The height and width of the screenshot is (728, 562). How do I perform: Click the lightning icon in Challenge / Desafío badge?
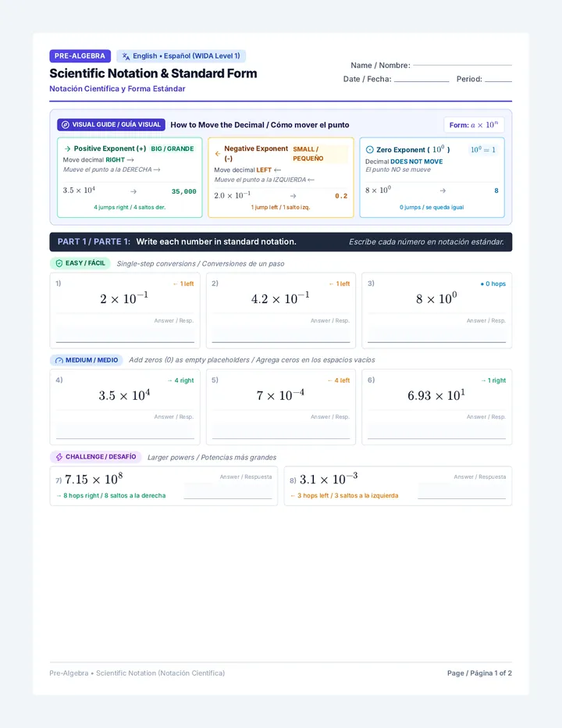59,457
